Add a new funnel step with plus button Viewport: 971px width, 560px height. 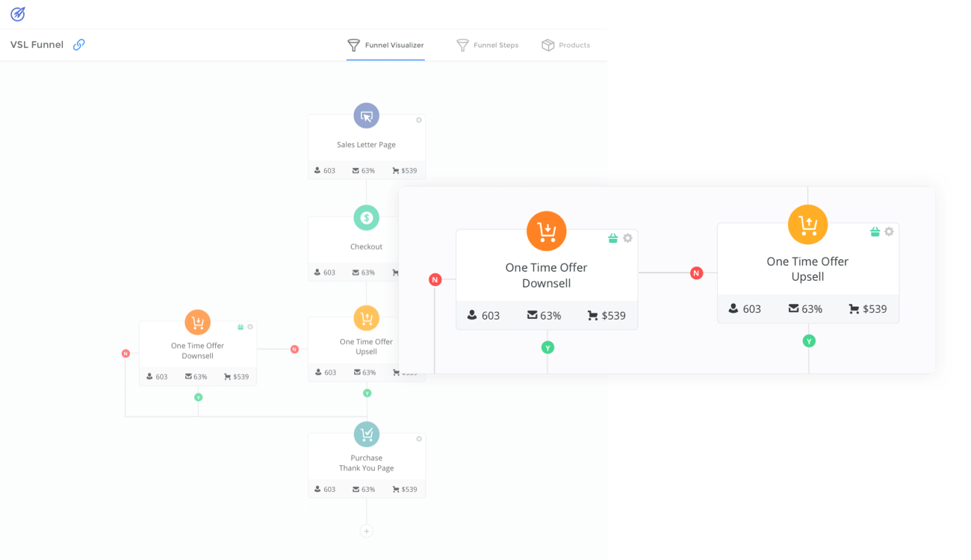[366, 532]
